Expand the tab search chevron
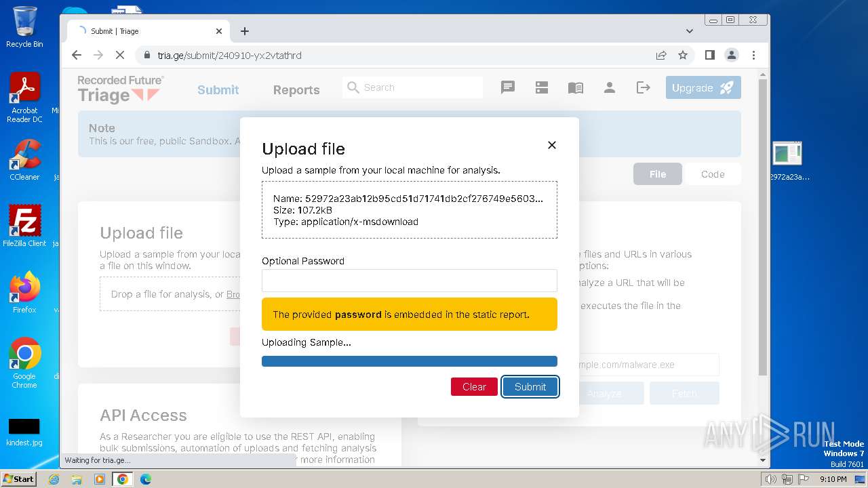 tap(690, 31)
